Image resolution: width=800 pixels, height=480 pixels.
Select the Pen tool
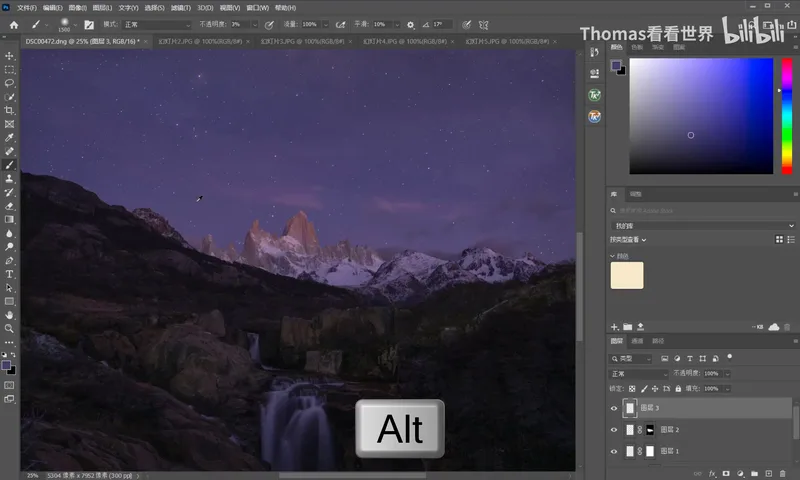(x=9, y=261)
